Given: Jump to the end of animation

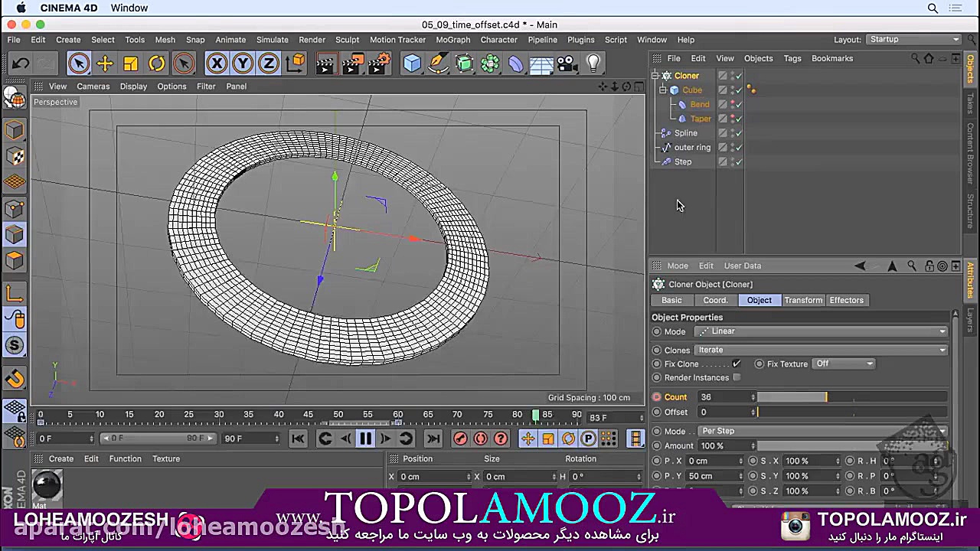Looking at the screenshot, I should [x=433, y=439].
